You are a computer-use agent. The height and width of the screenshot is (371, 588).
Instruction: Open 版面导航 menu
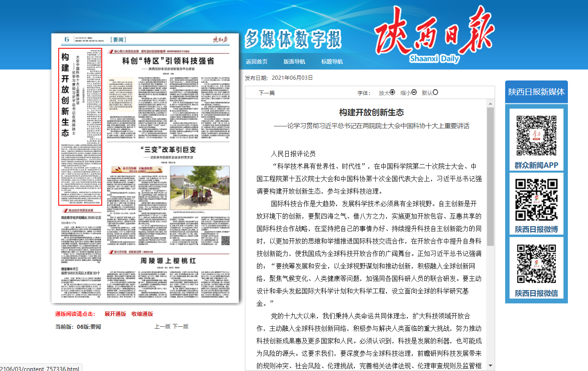click(294, 62)
